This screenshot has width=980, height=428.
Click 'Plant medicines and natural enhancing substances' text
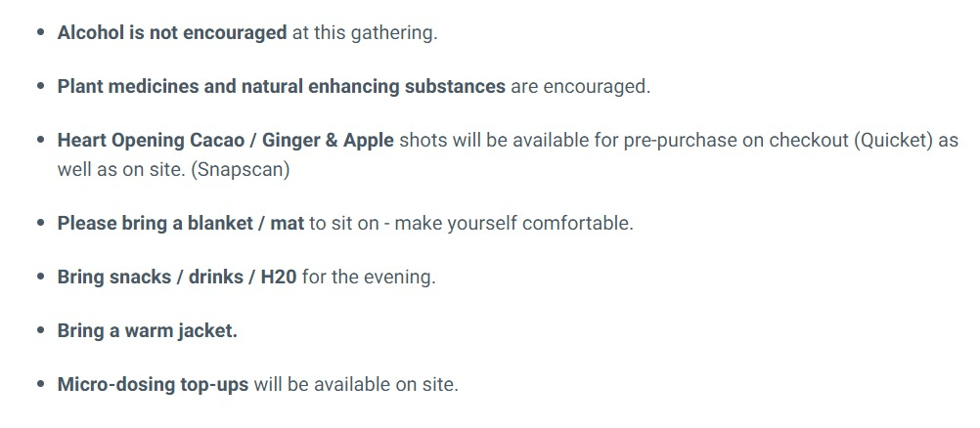pyautogui.click(x=281, y=86)
